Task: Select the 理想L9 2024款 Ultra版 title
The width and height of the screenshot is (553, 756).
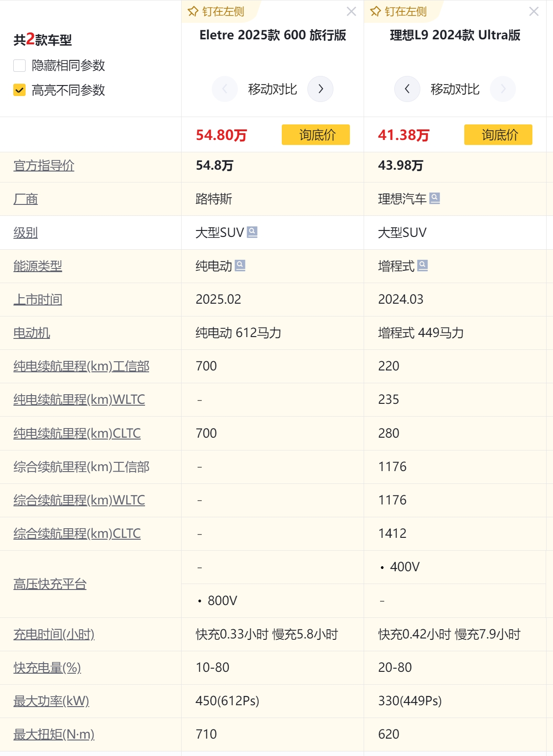Action: [455, 35]
